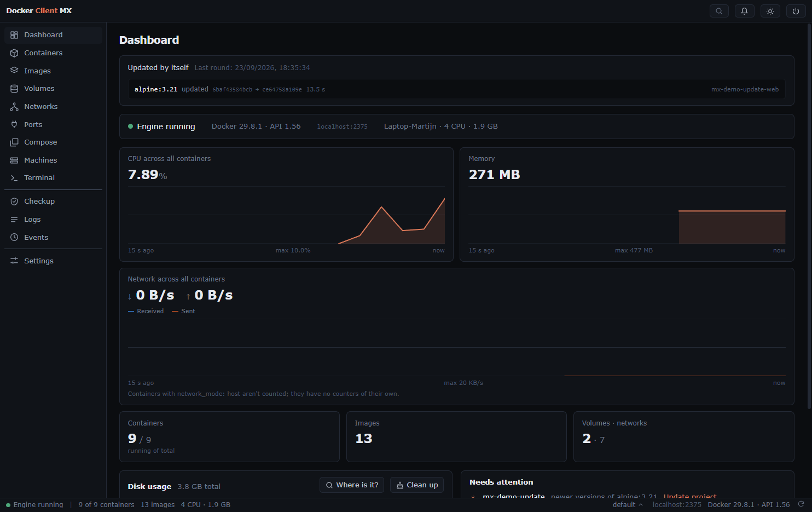
Task: Click the "271 MB" memory value
Action: (x=495, y=175)
